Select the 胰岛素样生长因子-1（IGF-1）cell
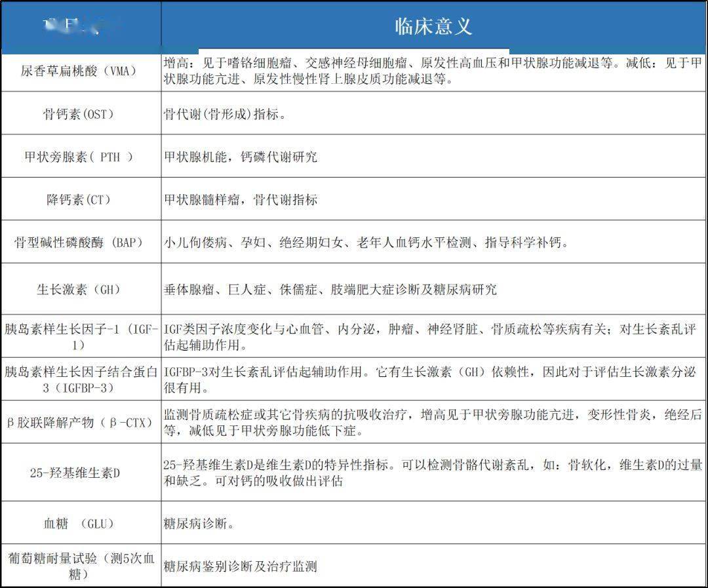The height and width of the screenshot is (588, 708). pos(81,336)
